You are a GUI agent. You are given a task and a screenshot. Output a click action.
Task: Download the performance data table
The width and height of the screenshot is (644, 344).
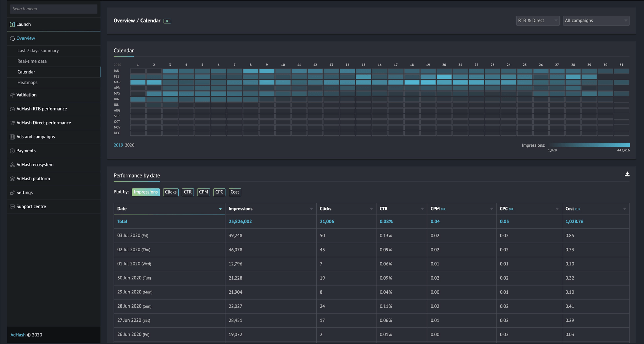[x=627, y=174]
